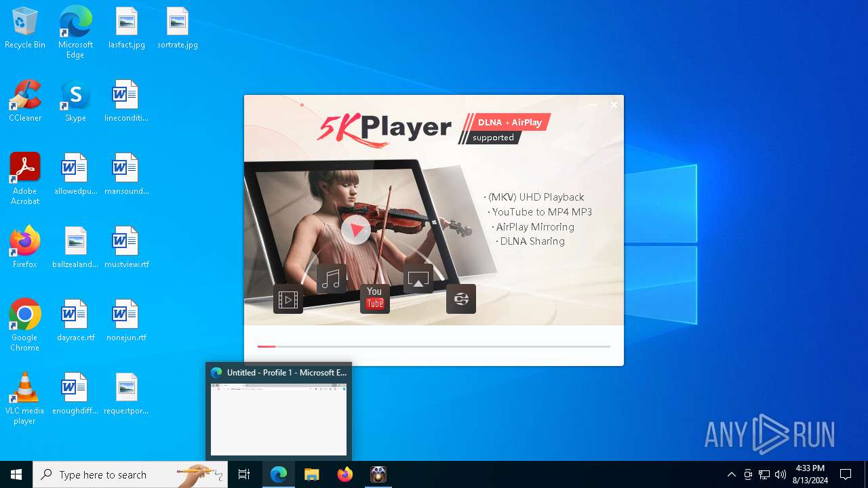Click the taskbar search box

(130, 474)
